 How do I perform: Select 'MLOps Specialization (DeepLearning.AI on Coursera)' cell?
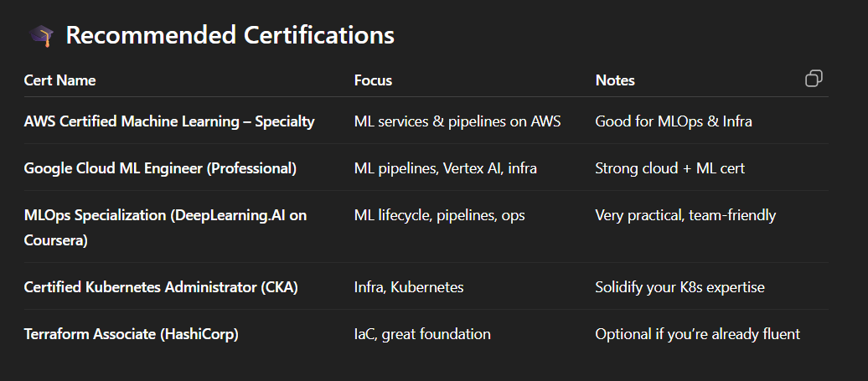[x=165, y=228]
